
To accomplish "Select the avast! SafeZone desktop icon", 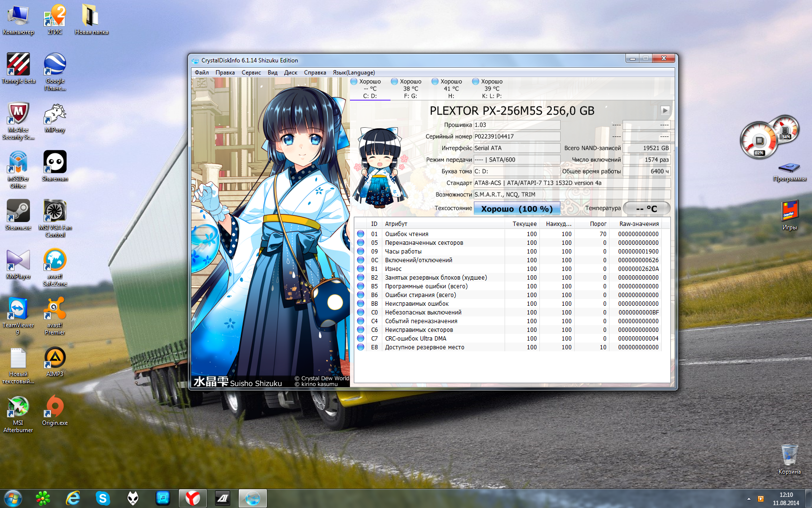I will pyautogui.click(x=55, y=268).
